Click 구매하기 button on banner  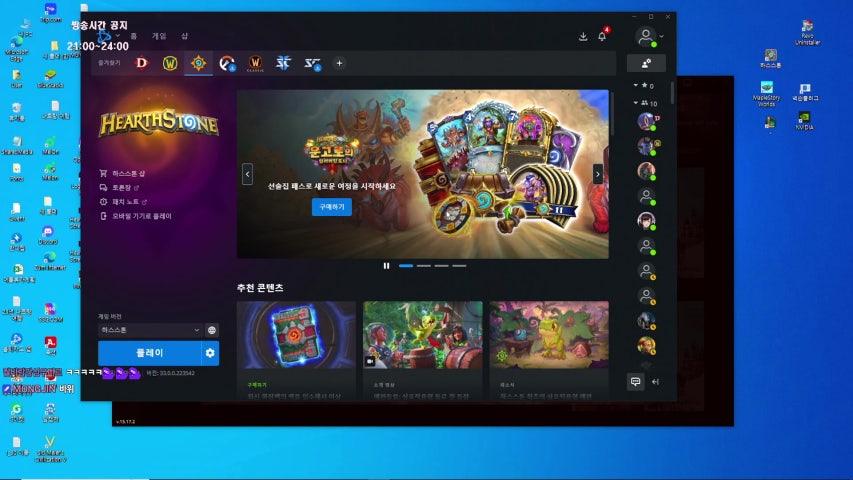[332, 207]
